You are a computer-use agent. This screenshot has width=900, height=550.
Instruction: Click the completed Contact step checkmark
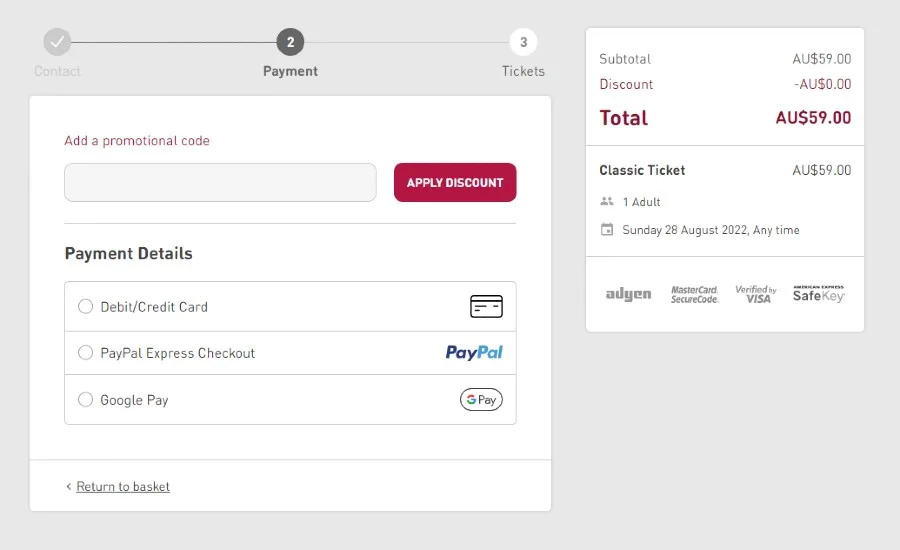pos(57,42)
